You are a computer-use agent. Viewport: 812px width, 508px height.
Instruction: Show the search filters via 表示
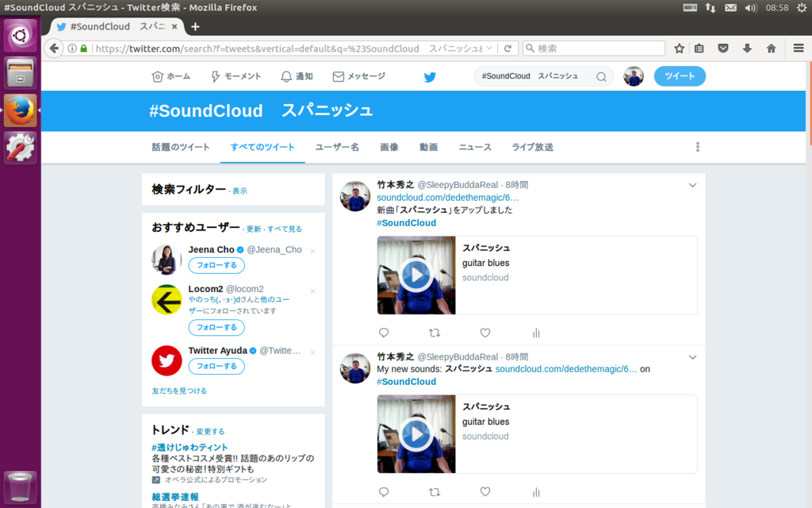click(239, 190)
